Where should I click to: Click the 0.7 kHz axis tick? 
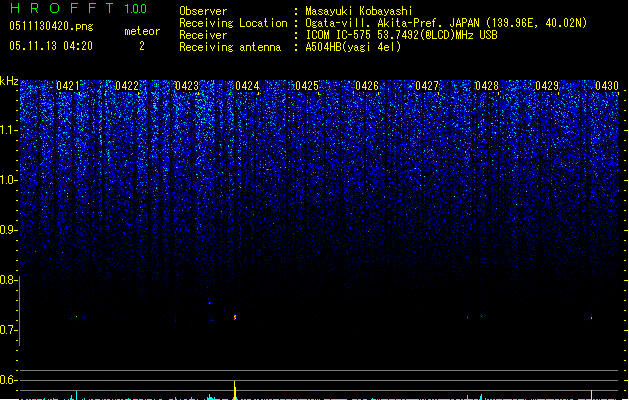click(x=9, y=330)
